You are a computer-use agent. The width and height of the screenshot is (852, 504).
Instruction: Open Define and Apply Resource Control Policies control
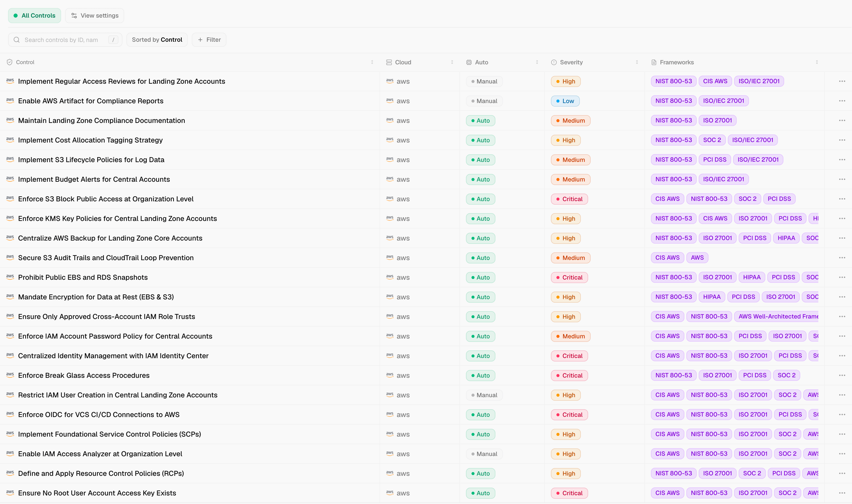coord(101,473)
